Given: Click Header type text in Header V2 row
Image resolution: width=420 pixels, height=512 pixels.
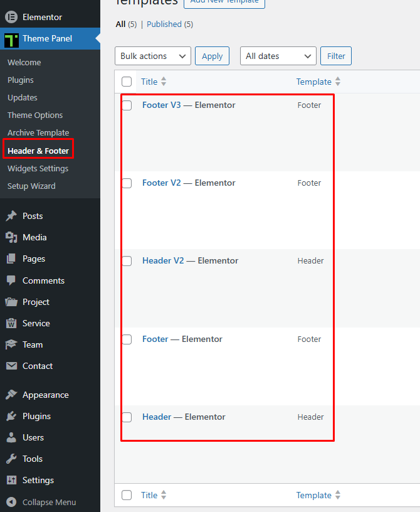Looking at the screenshot, I should (310, 260).
